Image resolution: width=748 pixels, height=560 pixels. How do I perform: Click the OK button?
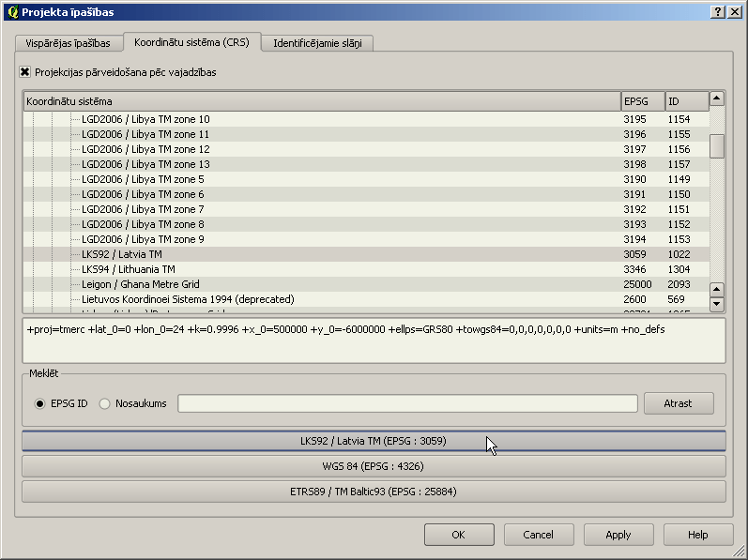(x=459, y=535)
